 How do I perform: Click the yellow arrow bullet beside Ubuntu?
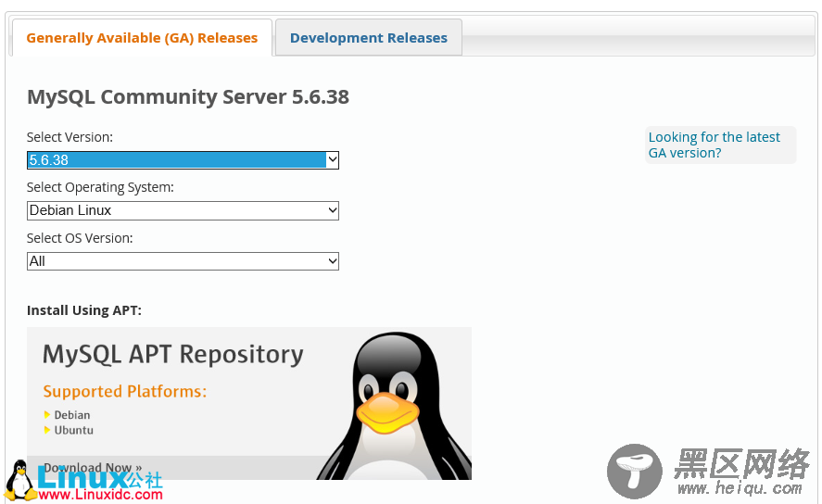47,430
